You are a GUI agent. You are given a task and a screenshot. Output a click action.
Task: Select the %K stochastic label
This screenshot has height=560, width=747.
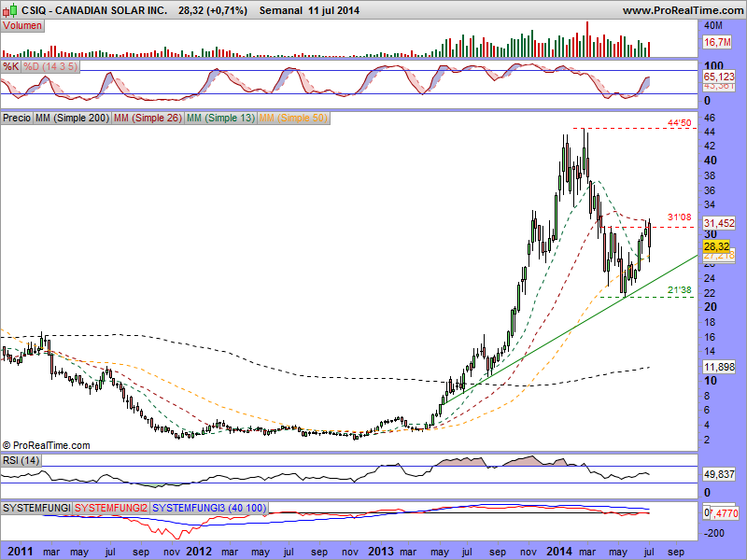coord(10,66)
